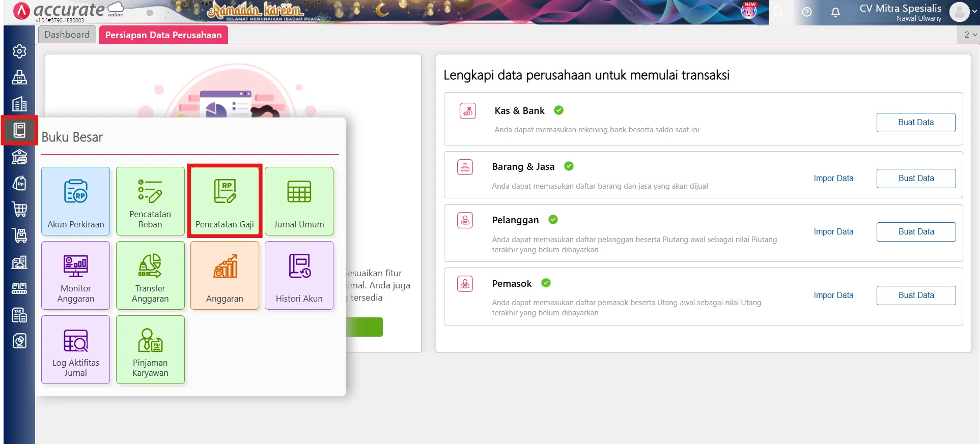Open Log Aktifitas Jurnal tile
The width and height of the screenshot is (980, 444).
(x=76, y=349)
